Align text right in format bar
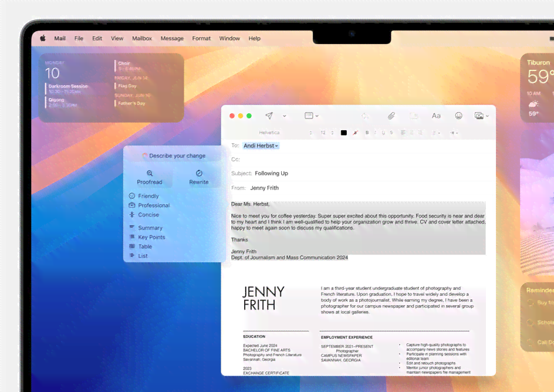Viewport: 554px width, 392px height. [x=420, y=133]
